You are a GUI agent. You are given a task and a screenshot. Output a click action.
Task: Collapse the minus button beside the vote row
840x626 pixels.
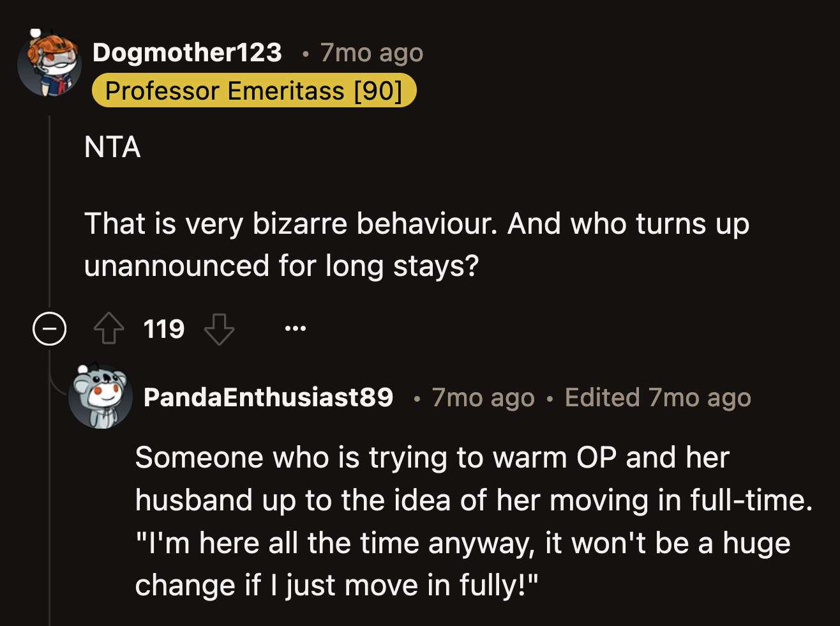[49, 328]
